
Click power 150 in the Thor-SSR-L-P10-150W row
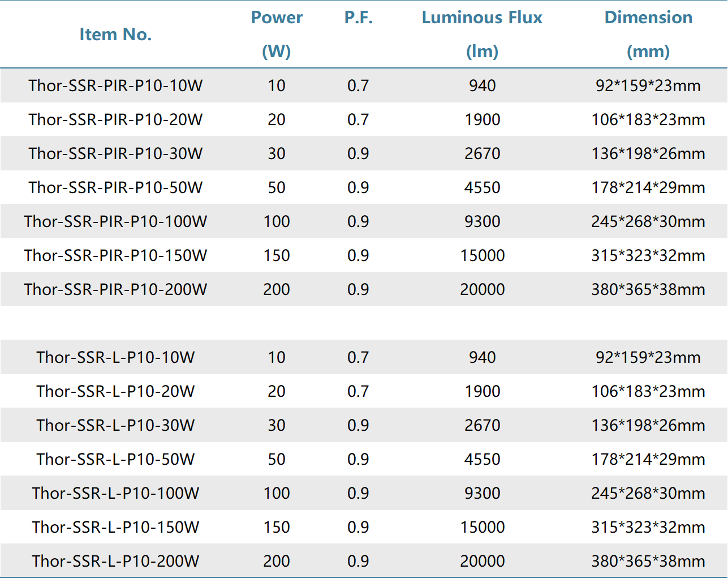coord(277,527)
